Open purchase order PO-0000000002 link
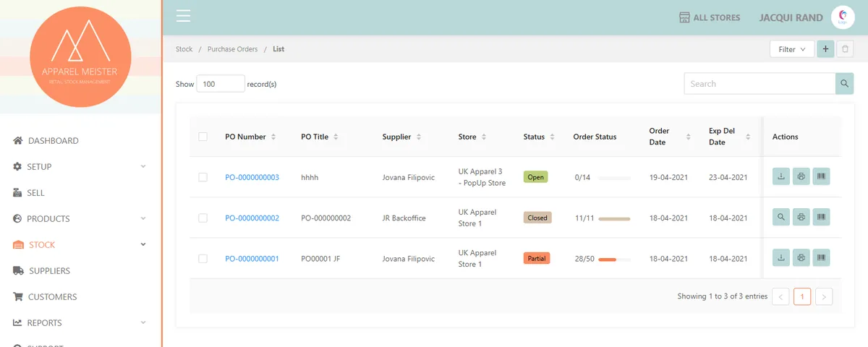Screen dimensions: 868x347 pyautogui.click(x=252, y=218)
